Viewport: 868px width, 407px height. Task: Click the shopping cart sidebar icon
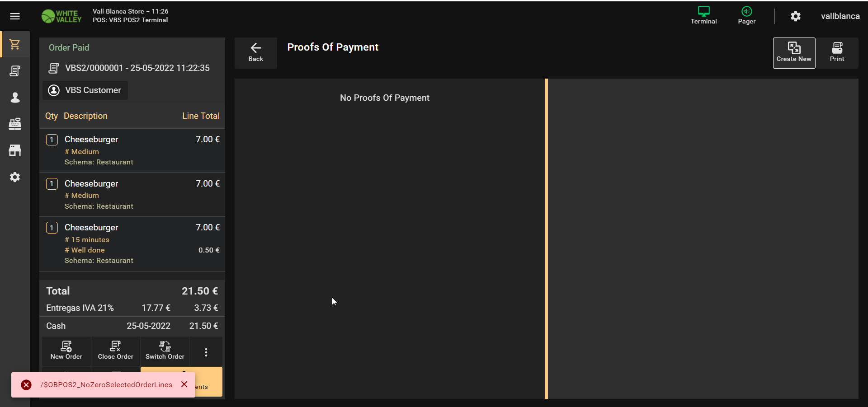(x=15, y=44)
